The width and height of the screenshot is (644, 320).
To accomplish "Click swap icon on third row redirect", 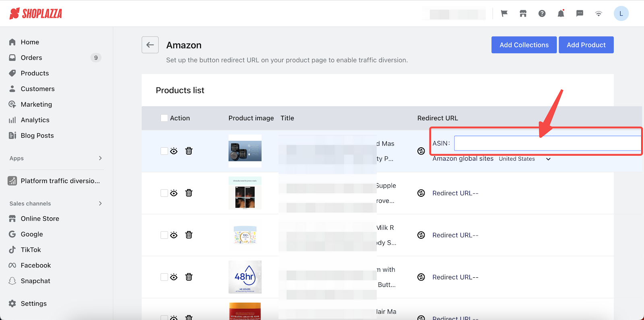I will click(421, 235).
